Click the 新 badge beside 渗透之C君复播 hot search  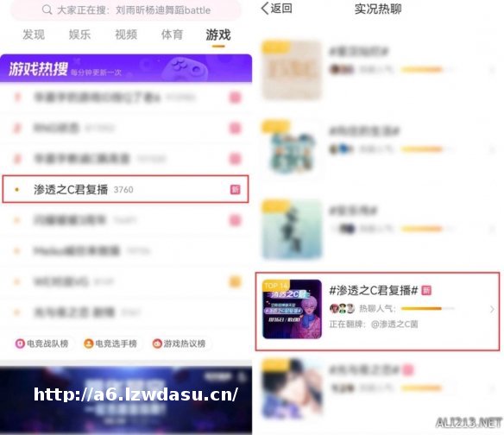(235, 190)
